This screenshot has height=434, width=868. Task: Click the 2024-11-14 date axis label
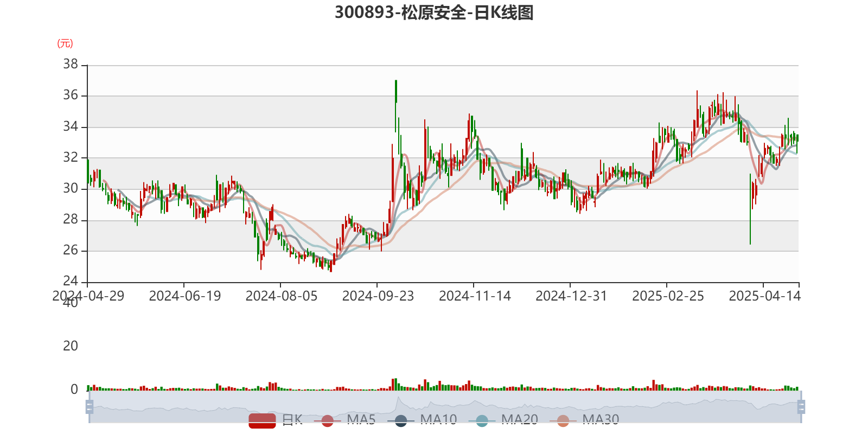tap(475, 296)
